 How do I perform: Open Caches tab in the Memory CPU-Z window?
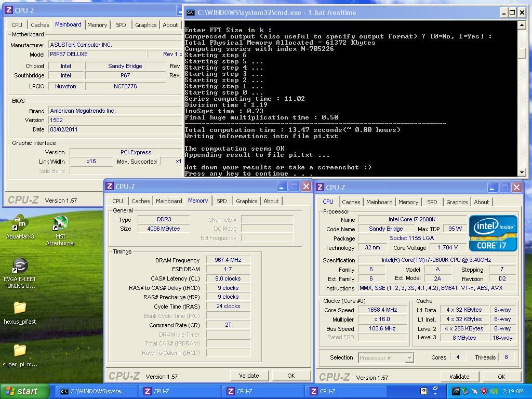(141, 201)
